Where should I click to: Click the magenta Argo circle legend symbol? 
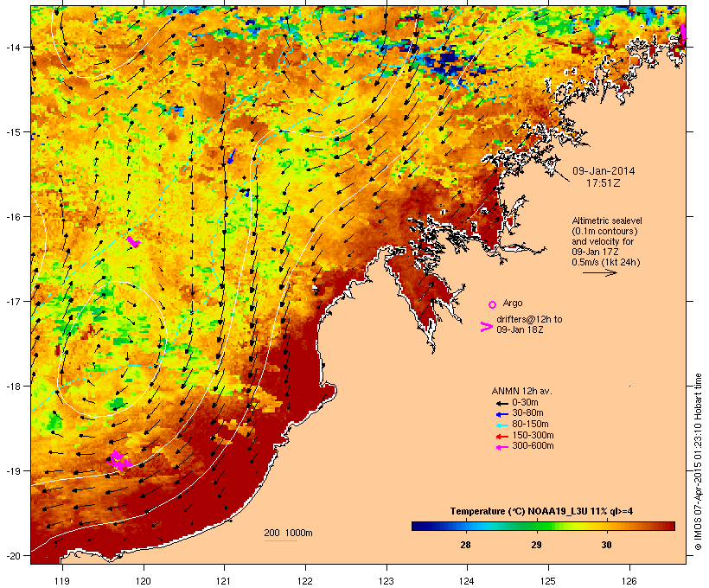493,304
